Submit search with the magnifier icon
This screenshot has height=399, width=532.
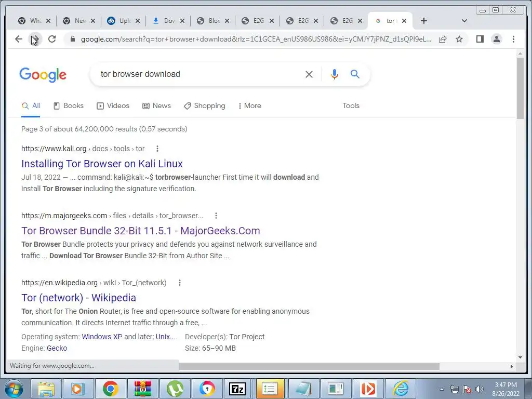click(x=355, y=74)
